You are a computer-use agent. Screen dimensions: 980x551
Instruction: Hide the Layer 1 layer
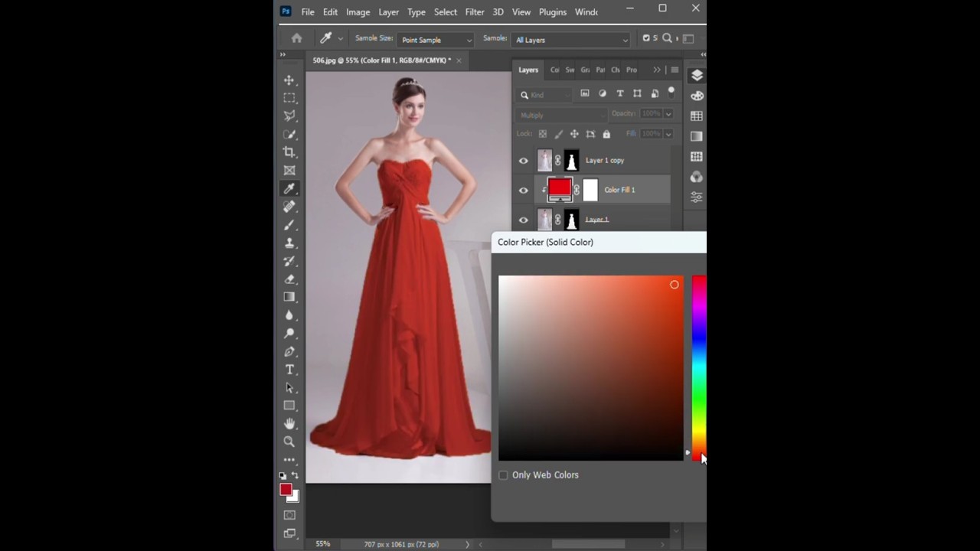coord(524,220)
